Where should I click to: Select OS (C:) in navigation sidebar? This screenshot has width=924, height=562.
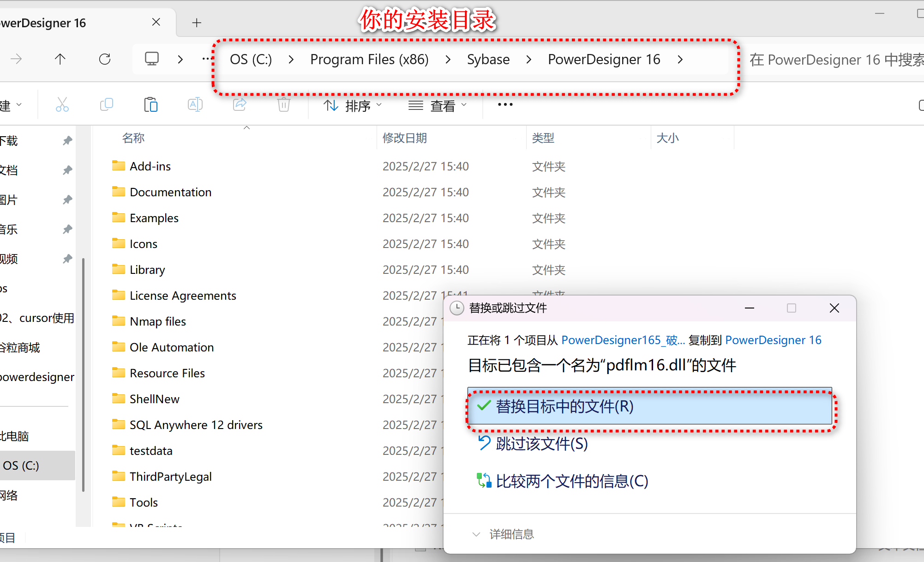21,465
